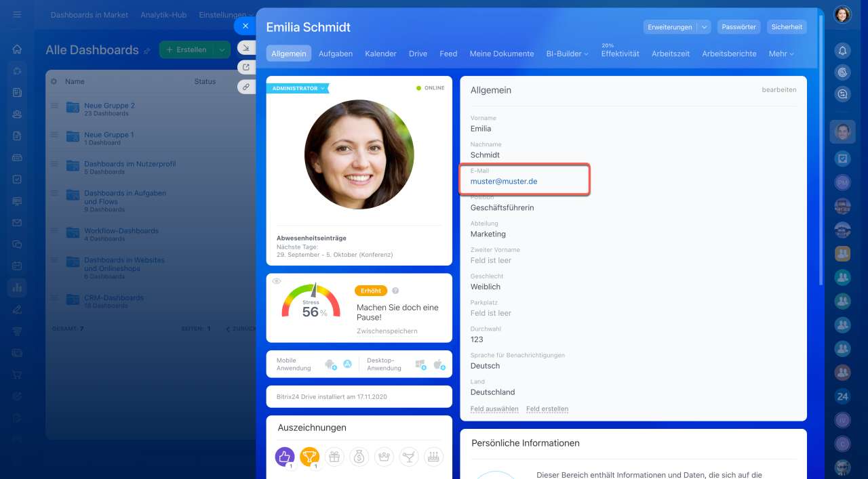Click user avatar at top right corner

coord(842,14)
